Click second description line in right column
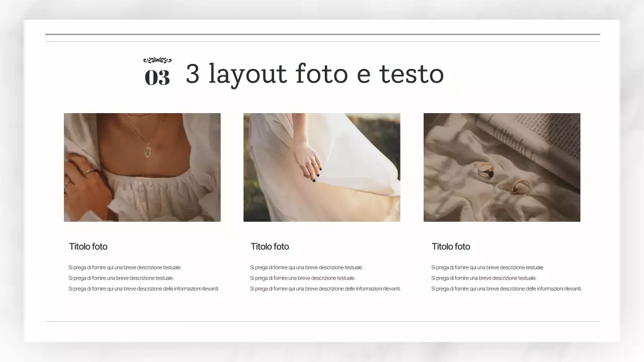The image size is (644, 362). click(484, 278)
